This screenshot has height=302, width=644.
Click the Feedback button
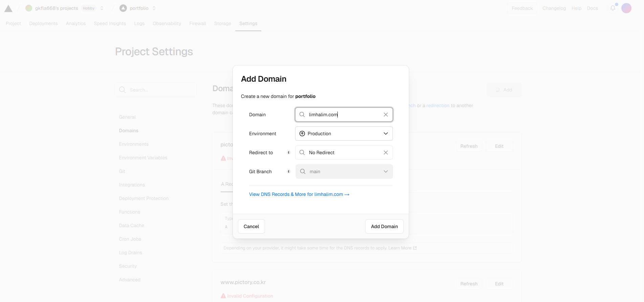(522, 8)
